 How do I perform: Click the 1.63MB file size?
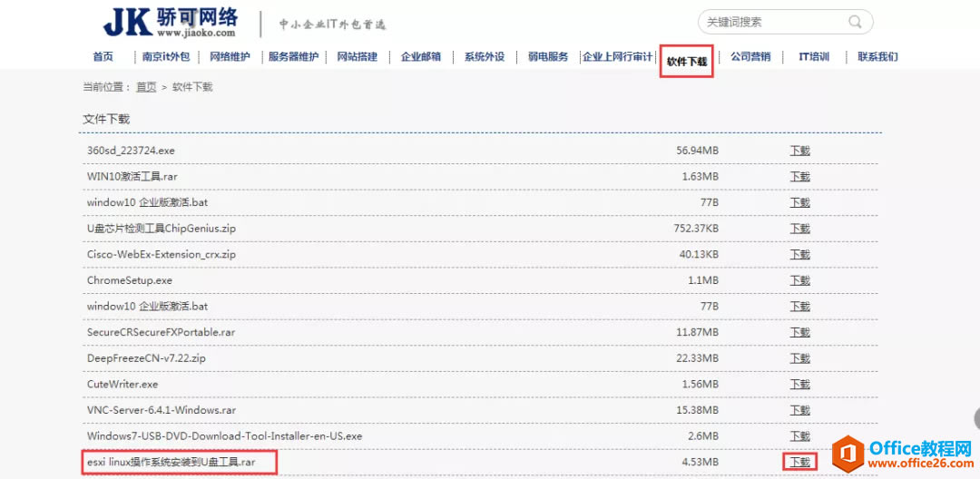[701, 177]
